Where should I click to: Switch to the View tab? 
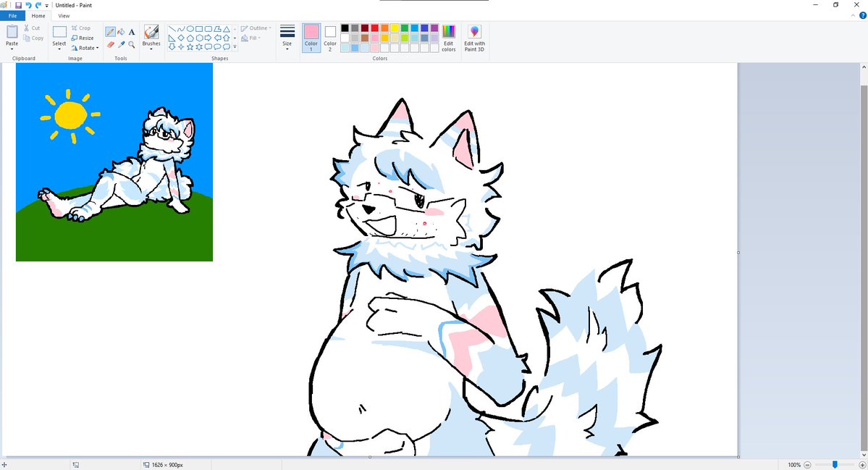64,15
